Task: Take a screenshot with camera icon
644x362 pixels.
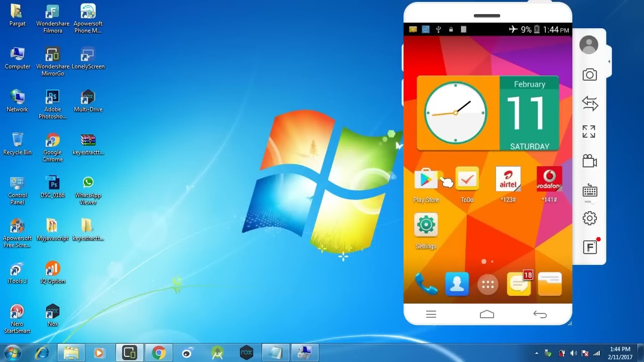Action: click(x=590, y=75)
